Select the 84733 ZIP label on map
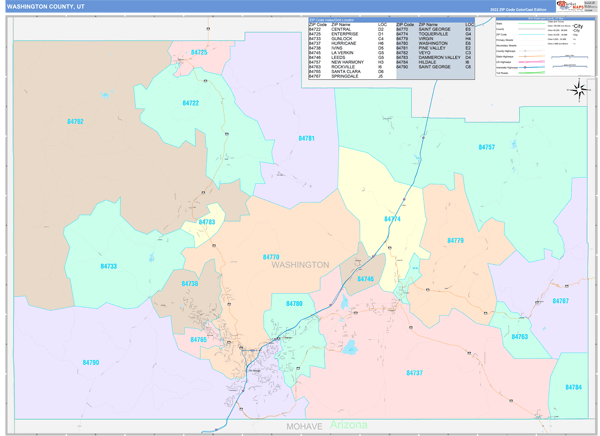 click(108, 266)
